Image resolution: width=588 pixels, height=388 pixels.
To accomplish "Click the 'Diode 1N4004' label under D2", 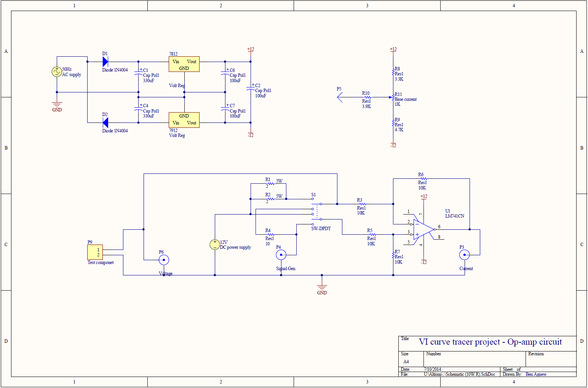I will click(115, 131).
